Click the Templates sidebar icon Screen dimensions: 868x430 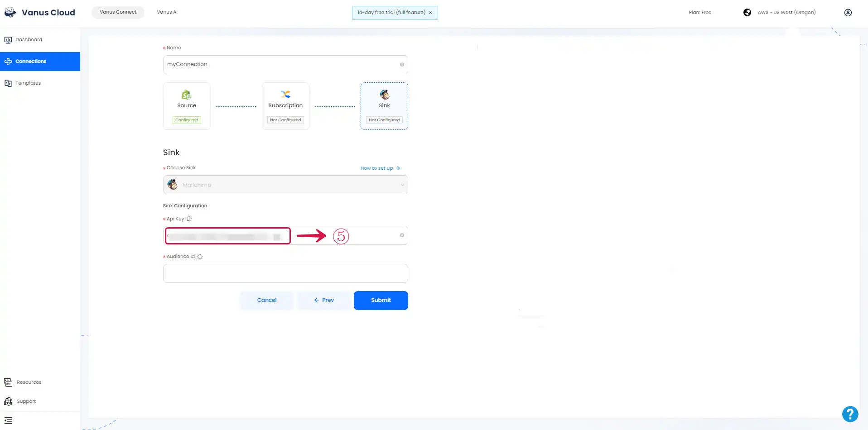click(8, 83)
